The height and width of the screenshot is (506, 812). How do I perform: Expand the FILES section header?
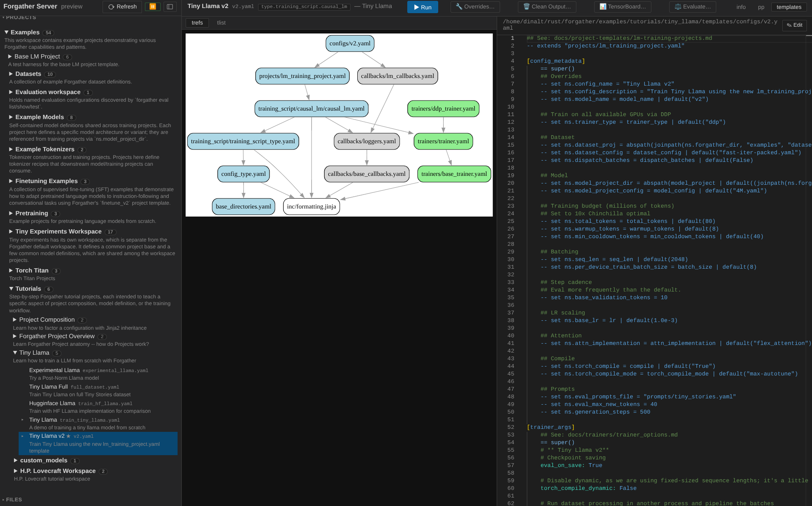click(12, 500)
